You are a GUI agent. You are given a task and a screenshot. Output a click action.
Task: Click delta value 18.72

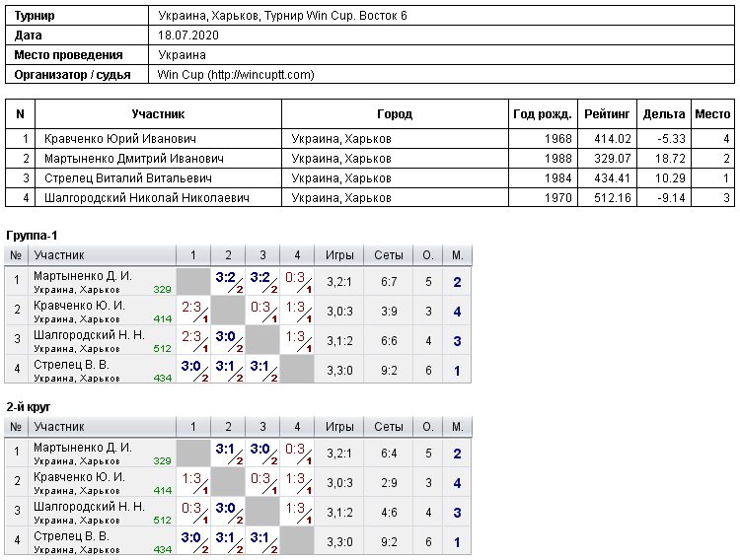670,159
